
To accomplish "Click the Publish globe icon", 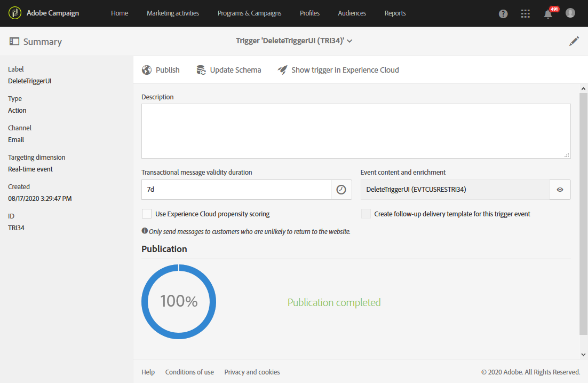I will click(147, 70).
